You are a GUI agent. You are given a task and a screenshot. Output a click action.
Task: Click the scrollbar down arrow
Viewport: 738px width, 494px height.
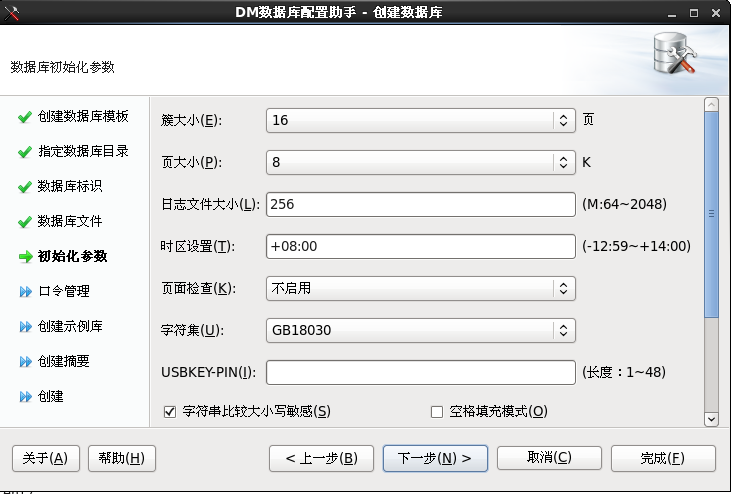[711, 419]
